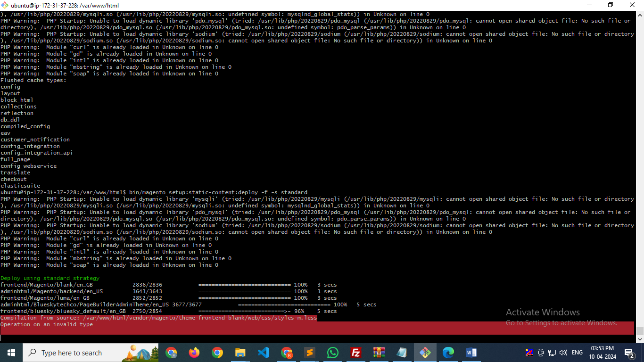This screenshot has width=644, height=362.
Task: Open Microsoft Edge from the taskbar
Action: tap(448, 353)
